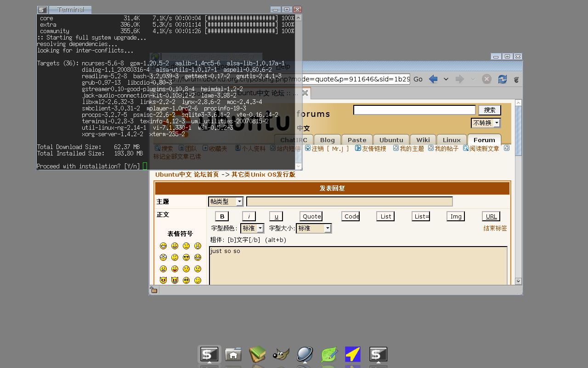Insert the first devil emoticon in the bottom row

pyautogui.click(x=163, y=281)
